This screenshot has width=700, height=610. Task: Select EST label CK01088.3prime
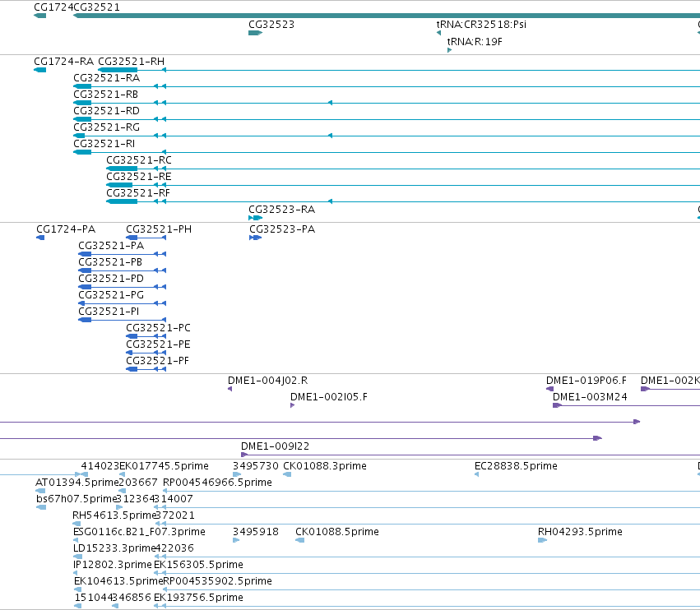(x=325, y=466)
